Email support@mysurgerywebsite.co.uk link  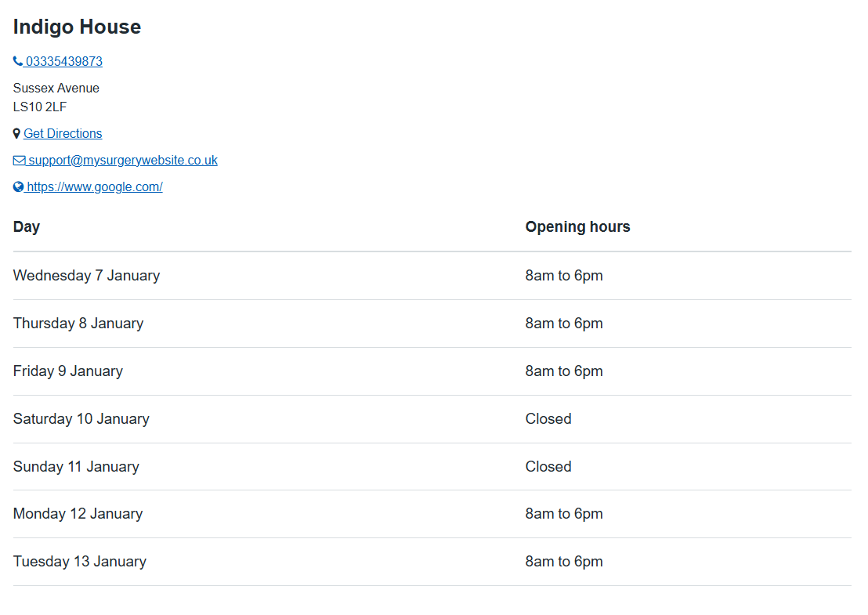(123, 161)
